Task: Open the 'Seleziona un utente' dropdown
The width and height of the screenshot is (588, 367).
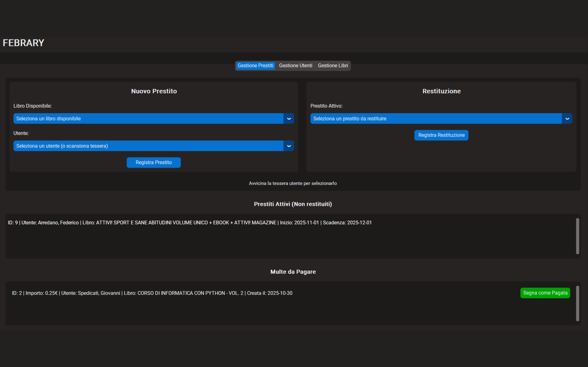Action: point(148,146)
